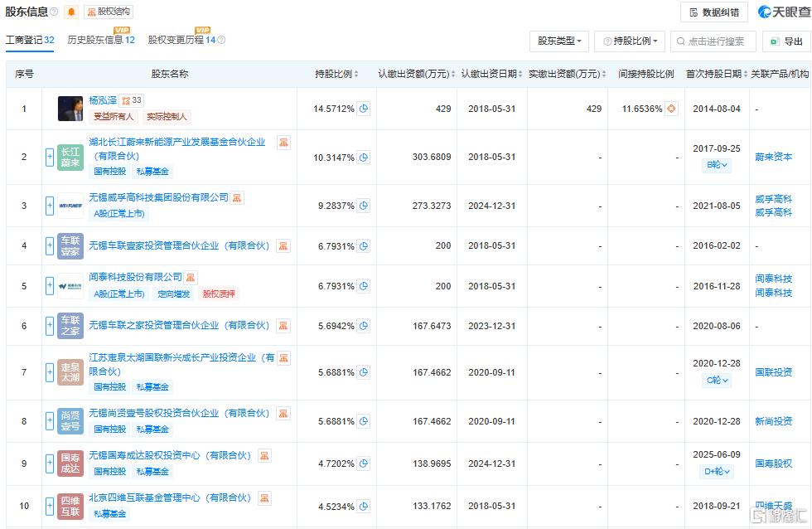The height and width of the screenshot is (529, 812).
Task: Click 杨泓泽 profile photo thumbnail
Action: (x=70, y=109)
